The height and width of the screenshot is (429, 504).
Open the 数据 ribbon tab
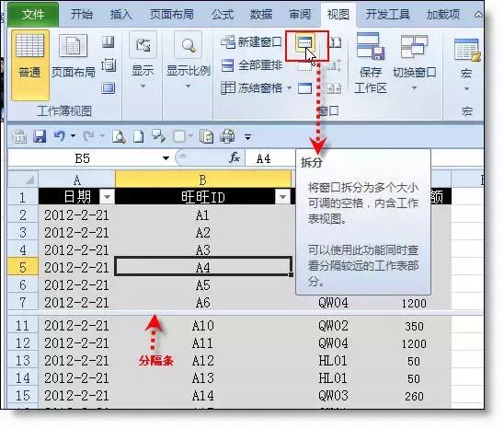(x=261, y=15)
